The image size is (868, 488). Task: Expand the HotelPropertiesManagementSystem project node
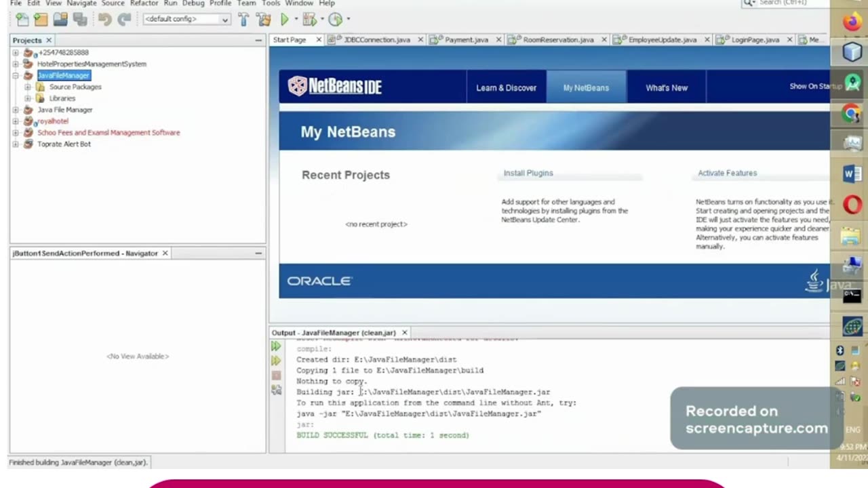coord(16,64)
